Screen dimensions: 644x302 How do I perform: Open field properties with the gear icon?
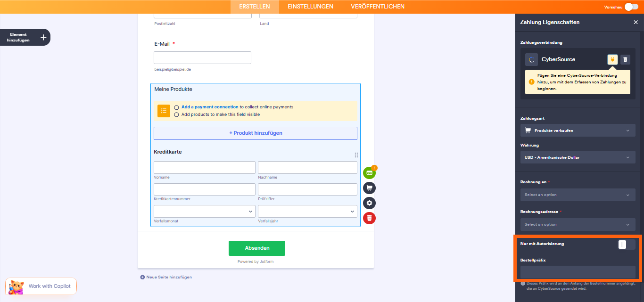[x=369, y=203]
